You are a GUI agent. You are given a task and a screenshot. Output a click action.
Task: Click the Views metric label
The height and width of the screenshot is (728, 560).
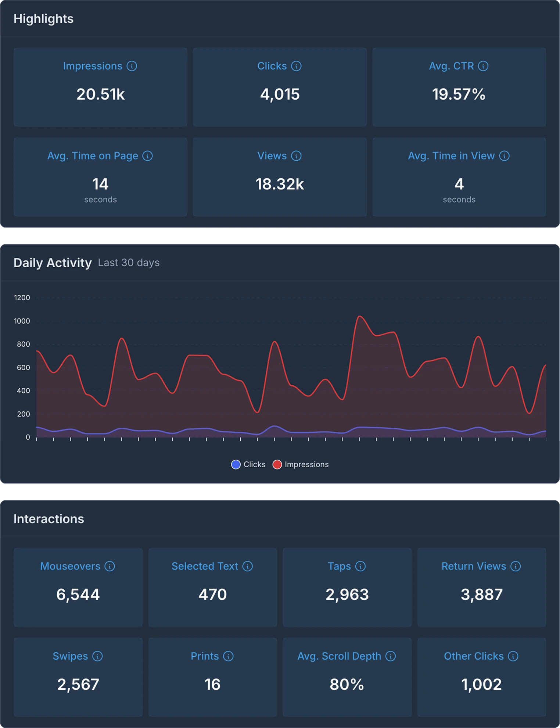pyautogui.click(x=272, y=156)
